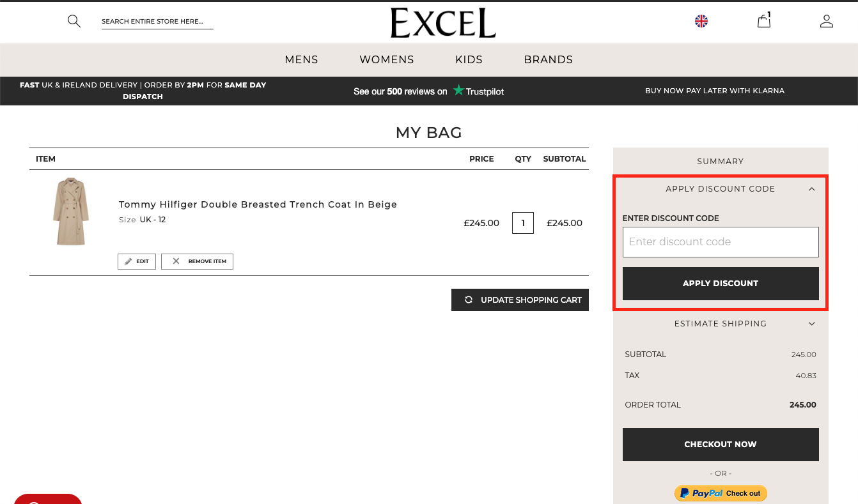Open the Brands menu

(548, 59)
